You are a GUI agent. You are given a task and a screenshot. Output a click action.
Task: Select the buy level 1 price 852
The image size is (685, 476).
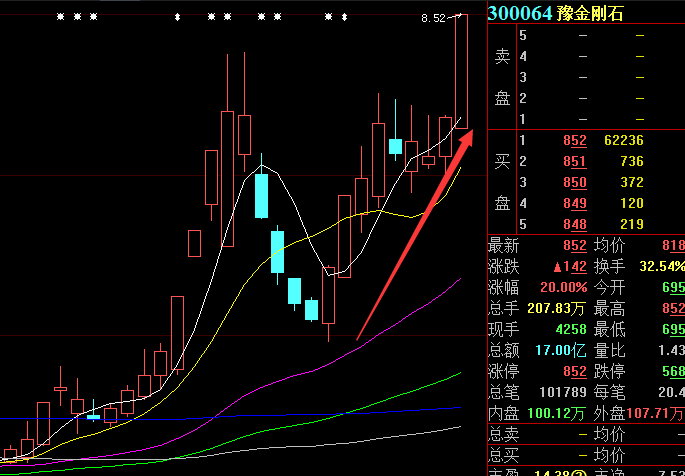[575, 141]
